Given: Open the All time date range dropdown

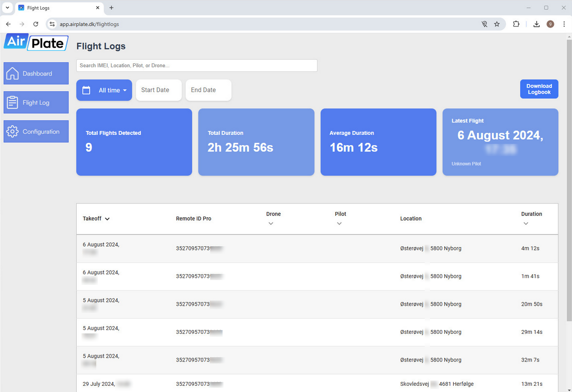Looking at the screenshot, I should point(104,90).
